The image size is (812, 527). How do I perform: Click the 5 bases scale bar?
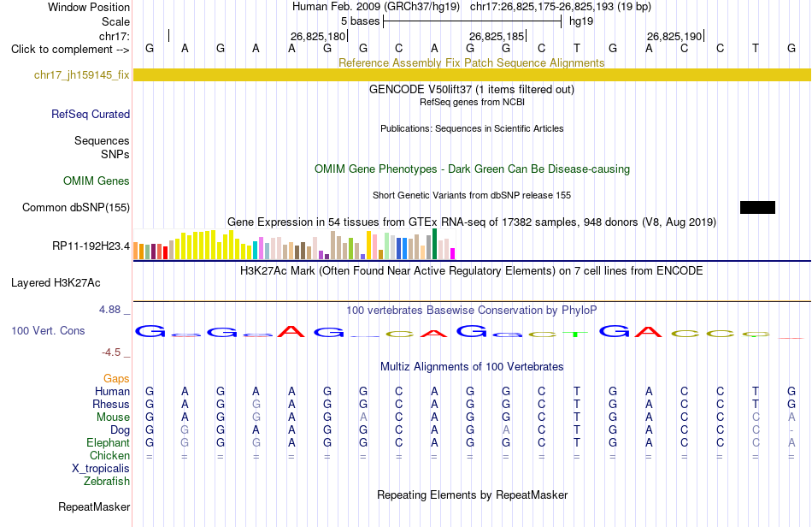(472, 21)
